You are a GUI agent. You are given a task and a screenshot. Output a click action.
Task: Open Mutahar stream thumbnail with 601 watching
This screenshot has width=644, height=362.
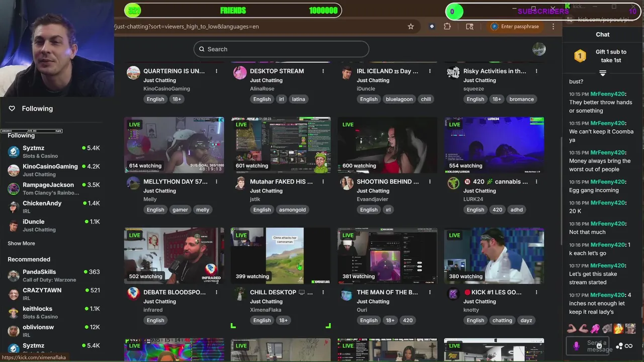click(x=281, y=145)
